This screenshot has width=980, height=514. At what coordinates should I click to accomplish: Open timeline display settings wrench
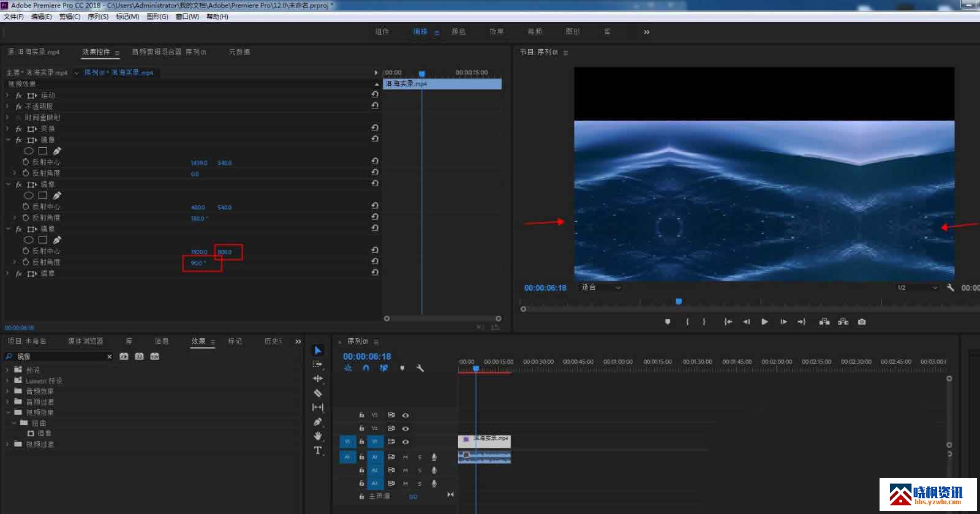click(420, 368)
